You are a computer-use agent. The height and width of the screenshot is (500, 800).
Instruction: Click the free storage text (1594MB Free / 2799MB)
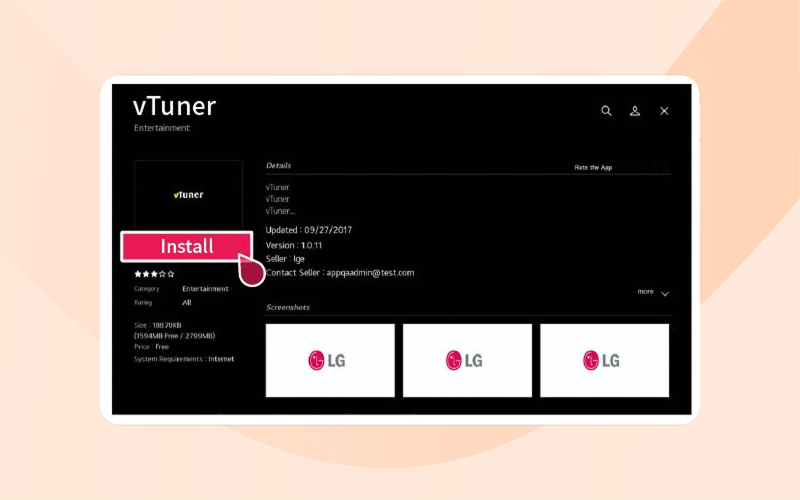tap(174, 336)
